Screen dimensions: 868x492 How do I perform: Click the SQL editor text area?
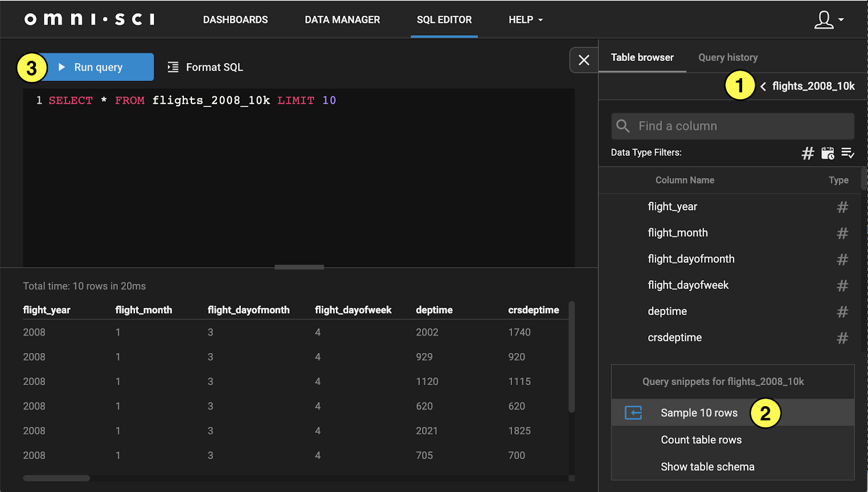(x=299, y=178)
